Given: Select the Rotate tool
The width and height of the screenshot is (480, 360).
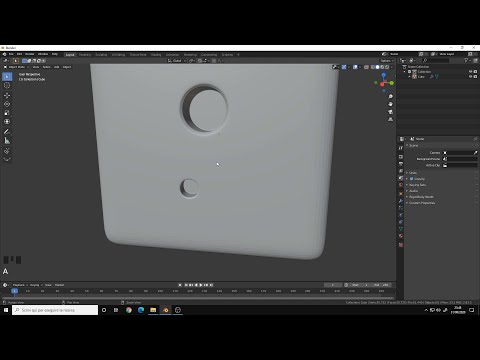Looking at the screenshot, I should pos(7,104).
